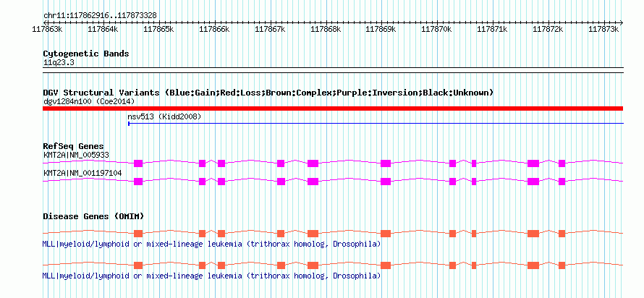Click the RefSeq Genes track title
This screenshot has height=298, width=644.
[74, 146]
